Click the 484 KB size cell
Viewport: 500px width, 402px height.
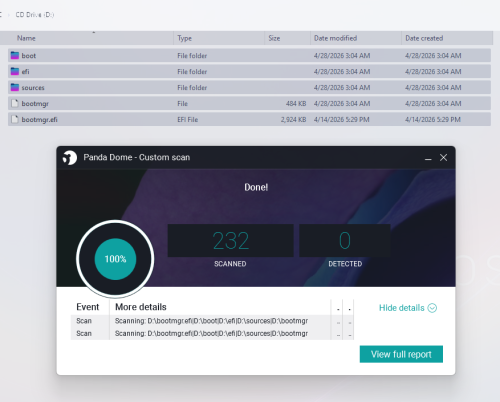tap(296, 104)
